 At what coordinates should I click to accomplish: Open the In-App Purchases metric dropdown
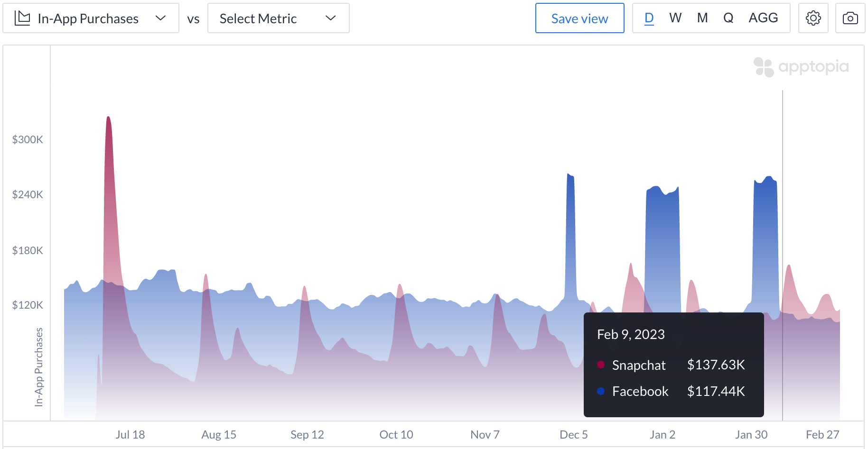pos(88,18)
